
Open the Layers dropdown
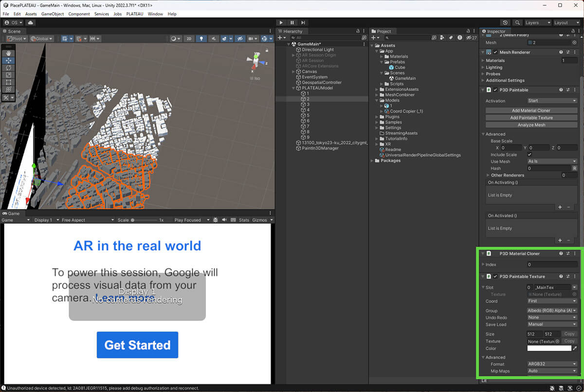(538, 22)
